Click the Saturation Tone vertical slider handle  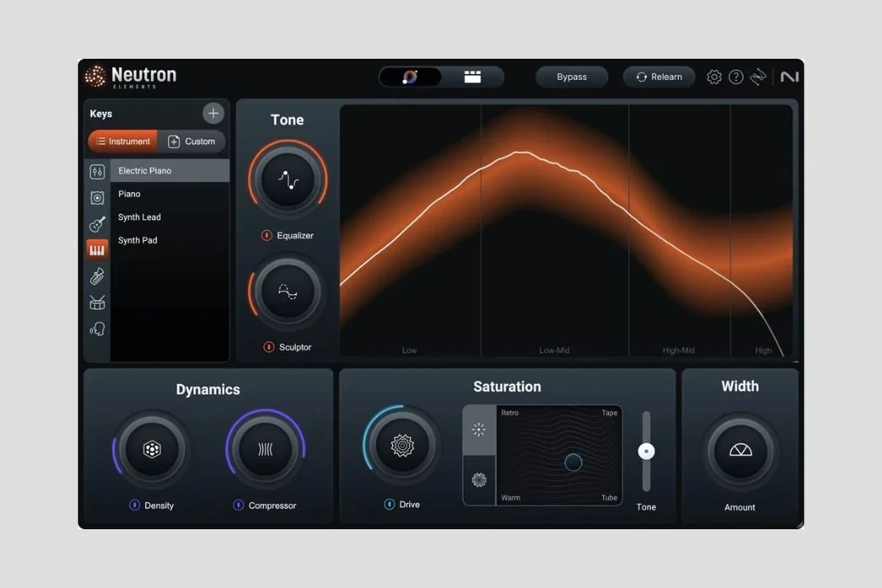[x=646, y=451]
